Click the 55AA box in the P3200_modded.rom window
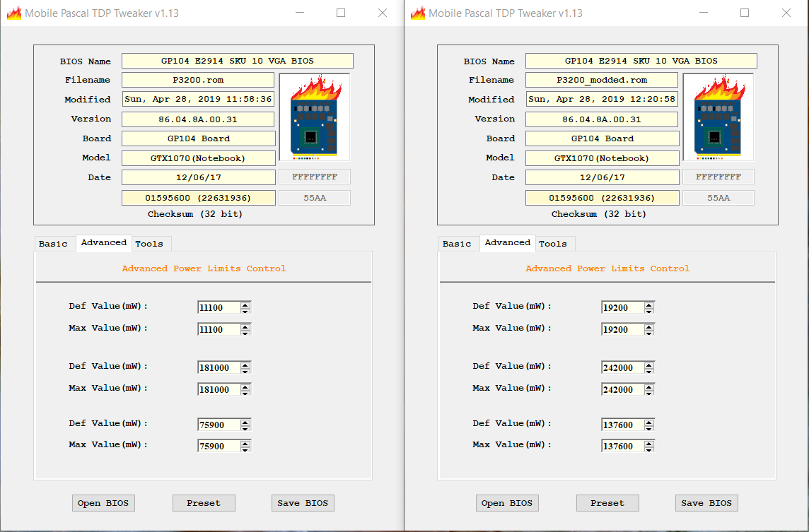Screen dimensions: 809x532 [718, 198]
